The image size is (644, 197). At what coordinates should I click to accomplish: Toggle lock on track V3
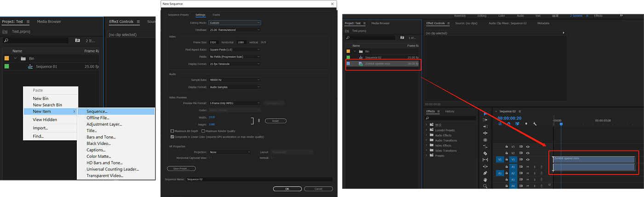pos(506,147)
